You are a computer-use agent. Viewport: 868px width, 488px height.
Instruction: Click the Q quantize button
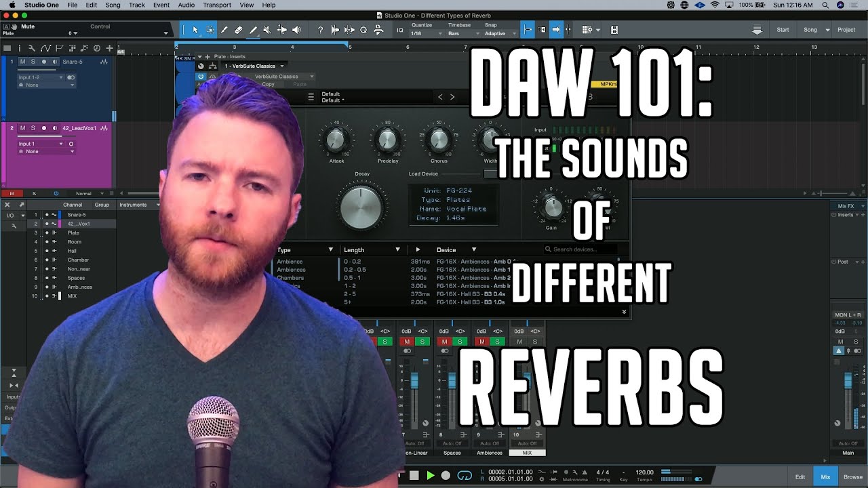point(363,30)
